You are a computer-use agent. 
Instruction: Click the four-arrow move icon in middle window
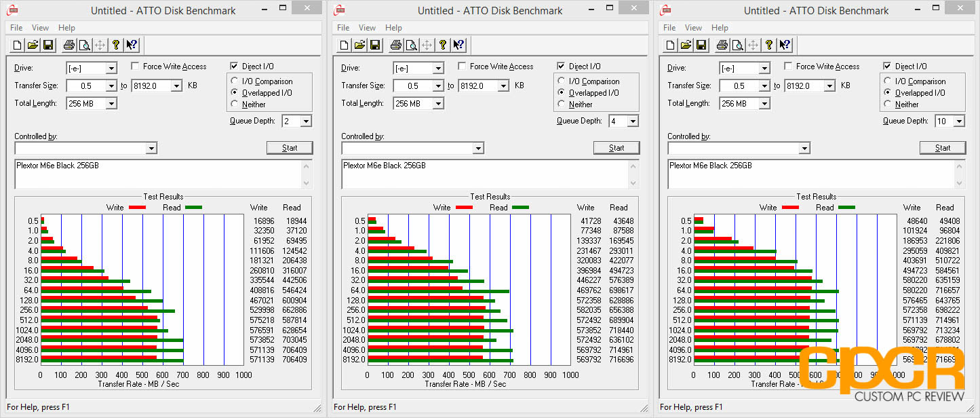point(427,45)
